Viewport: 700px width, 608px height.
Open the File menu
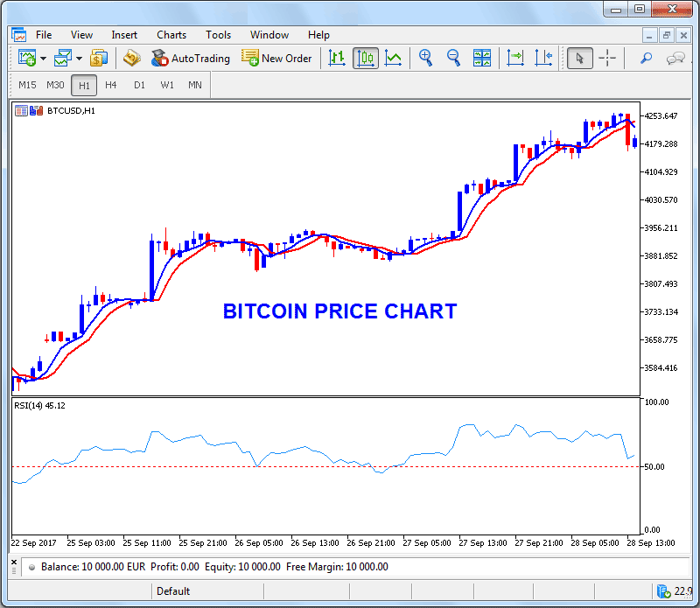click(44, 35)
